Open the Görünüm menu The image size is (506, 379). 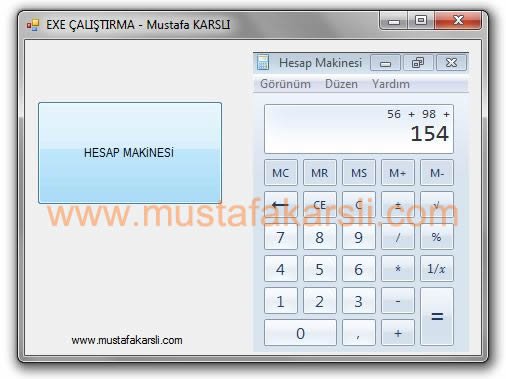tap(285, 84)
